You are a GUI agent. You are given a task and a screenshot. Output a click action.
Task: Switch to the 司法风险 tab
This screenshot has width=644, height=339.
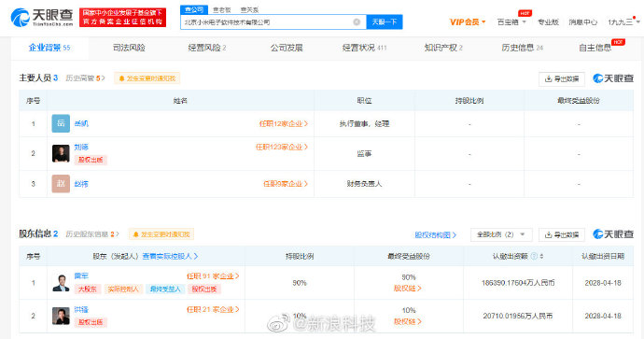tap(129, 48)
